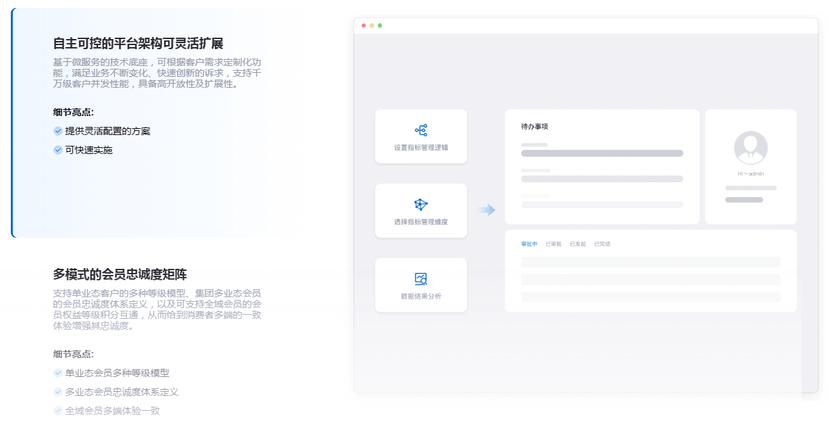Click the 数据结果分析 card label
This screenshot has height=439, width=828.
[421, 296]
